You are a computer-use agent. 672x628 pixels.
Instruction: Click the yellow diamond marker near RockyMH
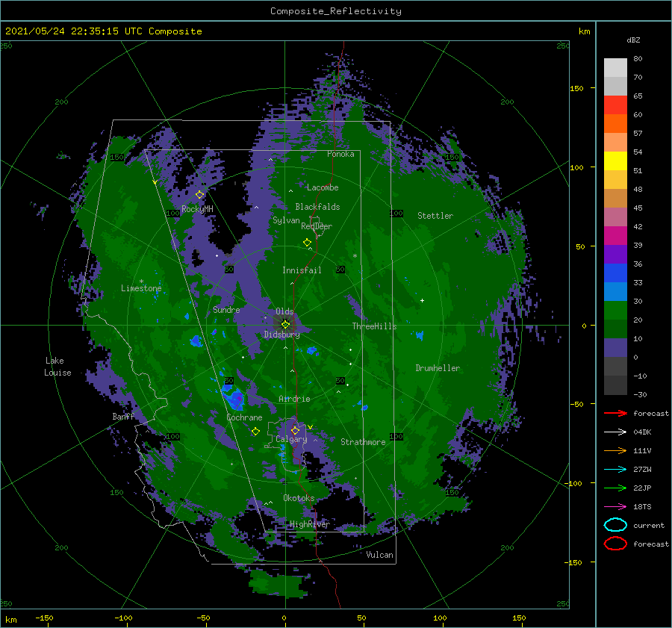pyautogui.click(x=199, y=195)
